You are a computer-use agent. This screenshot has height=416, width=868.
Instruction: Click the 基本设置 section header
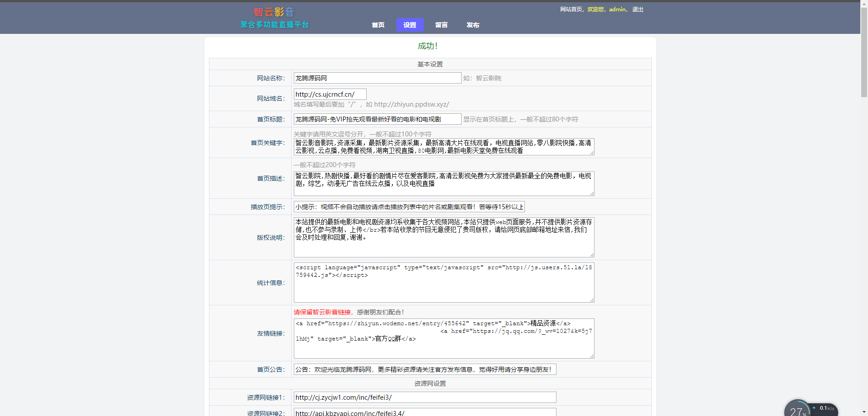[x=430, y=64]
